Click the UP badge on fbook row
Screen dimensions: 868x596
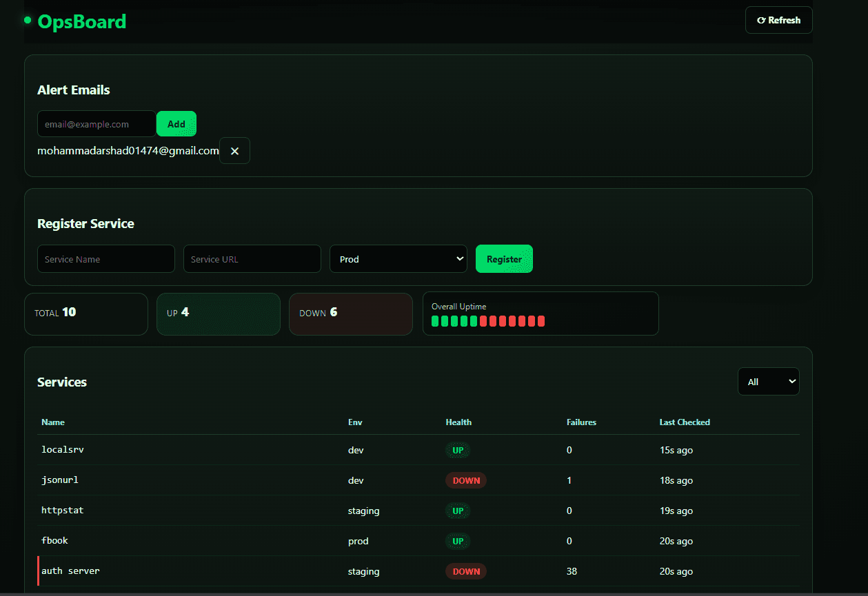457,541
